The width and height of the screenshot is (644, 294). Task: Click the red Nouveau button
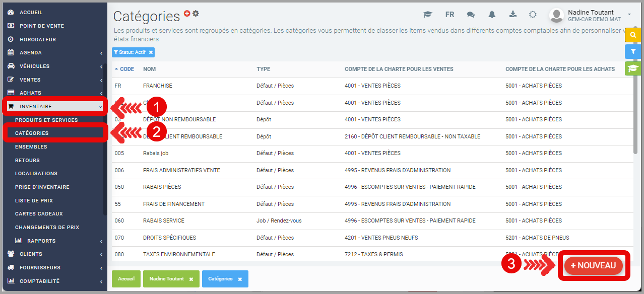point(593,265)
